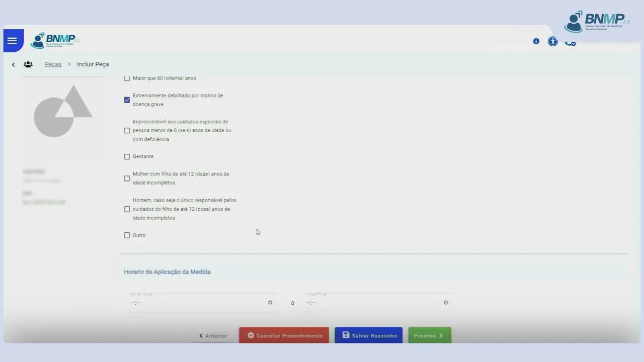Click the user account icon in header
Image resolution: width=644 pixels, height=362 pixels.
tap(570, 42)
